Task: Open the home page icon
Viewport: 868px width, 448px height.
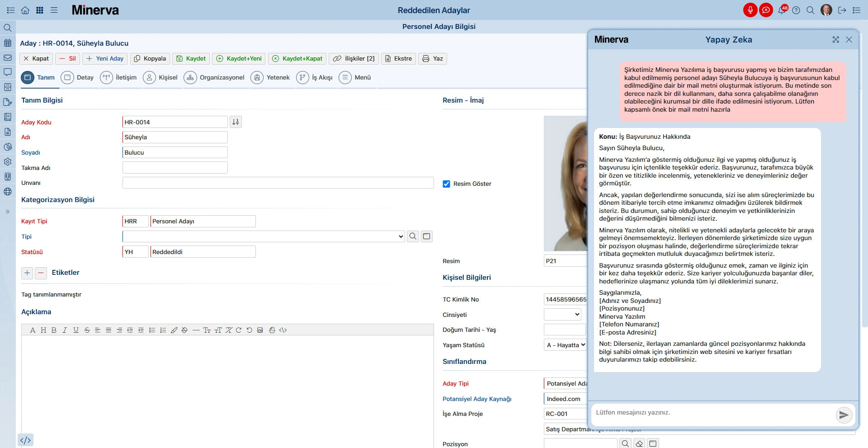Action: pos(25,10)
